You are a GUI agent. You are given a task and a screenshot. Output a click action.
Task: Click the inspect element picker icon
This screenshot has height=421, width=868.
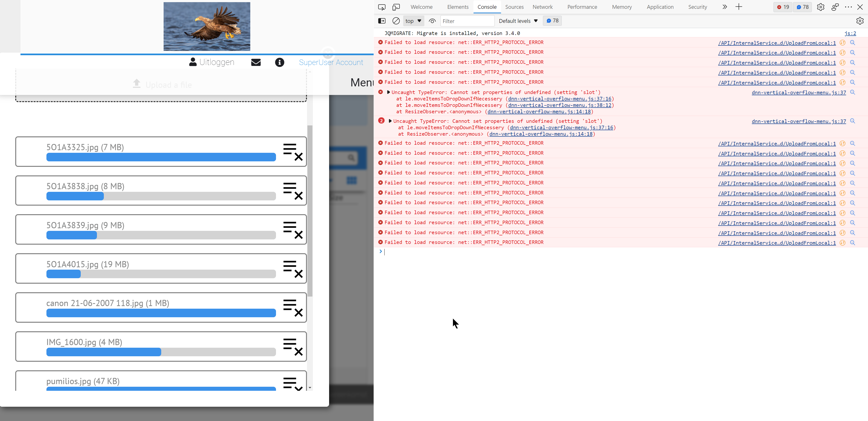tap(382, 7)
